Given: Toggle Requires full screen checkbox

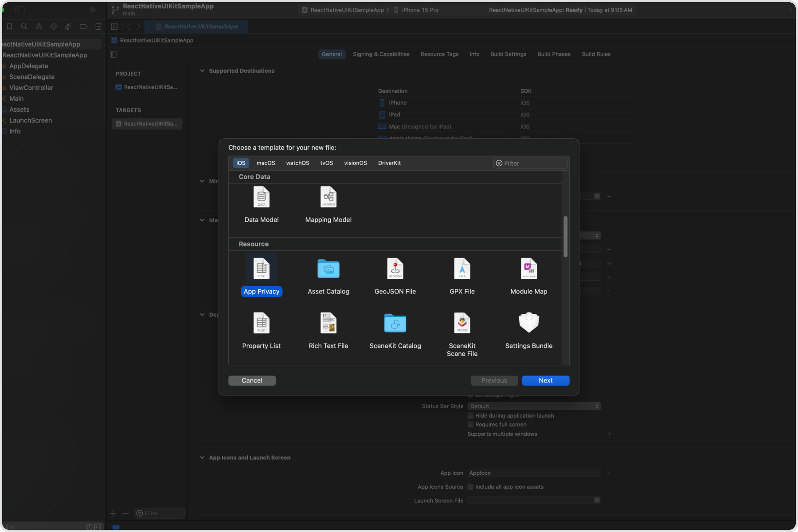Looking at the screenshot, I should (470, 425).
